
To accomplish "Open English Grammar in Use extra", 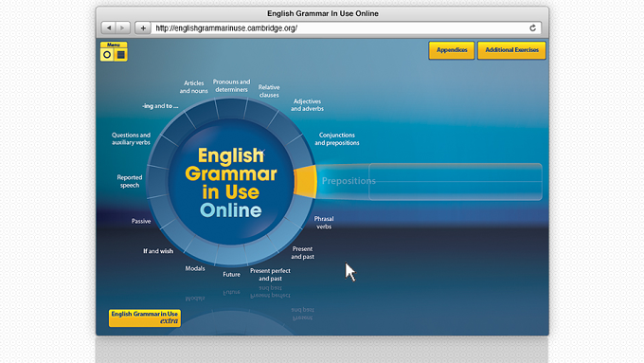I will coord(145,318).
